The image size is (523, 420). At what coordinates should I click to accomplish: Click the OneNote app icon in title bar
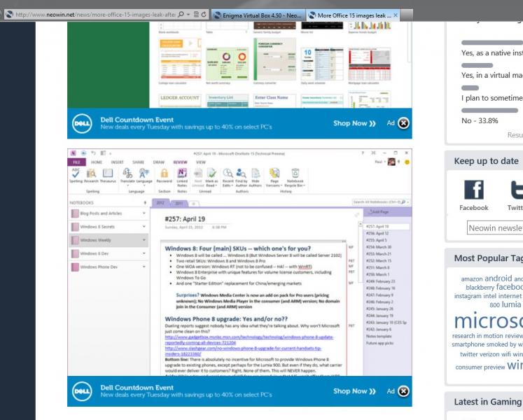[x=73, y=153]
